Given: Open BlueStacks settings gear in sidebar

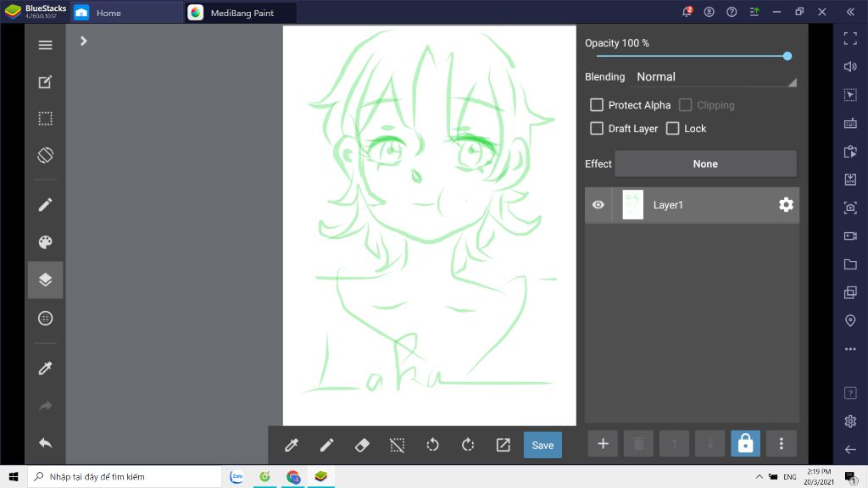Looking at the screenshot, I should (x=850, y=421).
